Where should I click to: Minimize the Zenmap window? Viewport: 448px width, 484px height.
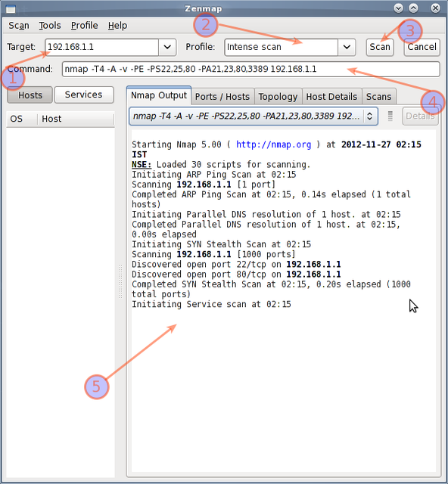(x=399, y=8)
